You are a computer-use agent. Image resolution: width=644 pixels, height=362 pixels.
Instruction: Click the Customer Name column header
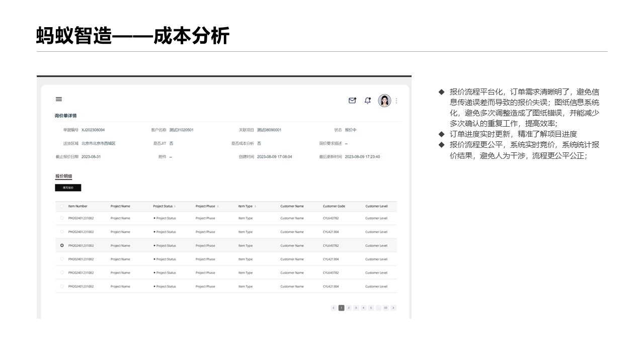tap(292, 206)
